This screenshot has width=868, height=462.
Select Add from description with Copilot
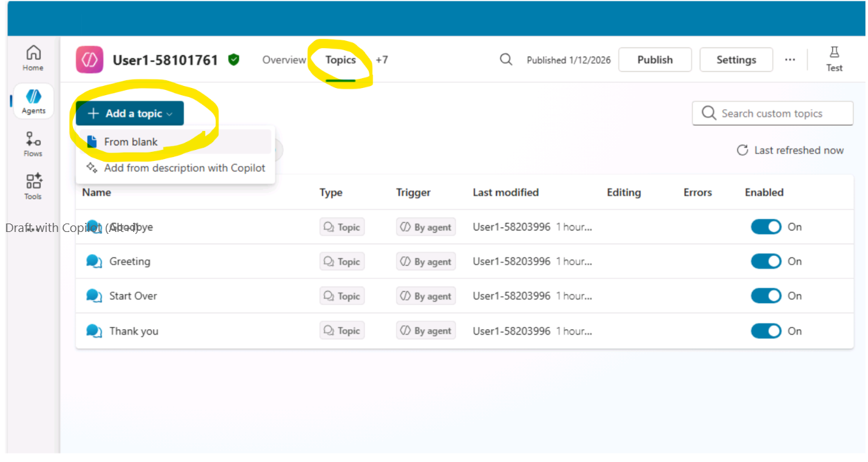point(184,168)
